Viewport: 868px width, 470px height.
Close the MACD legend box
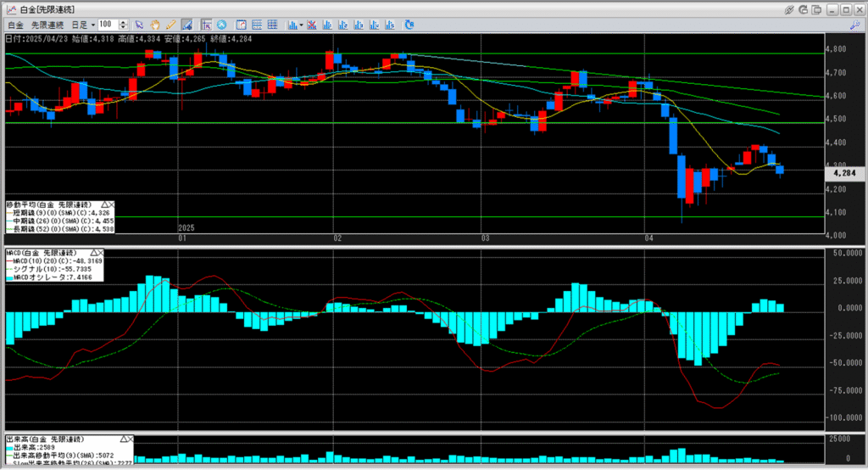click(x=99, y=253)
